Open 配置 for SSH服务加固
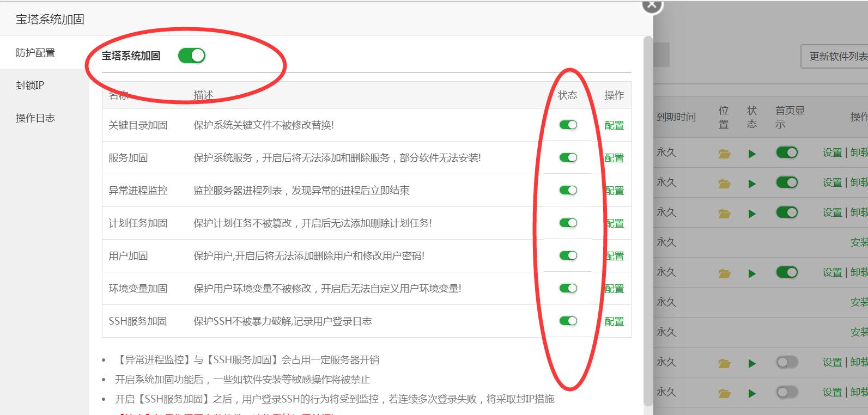The image size is (868, 415). pos(614,321)
